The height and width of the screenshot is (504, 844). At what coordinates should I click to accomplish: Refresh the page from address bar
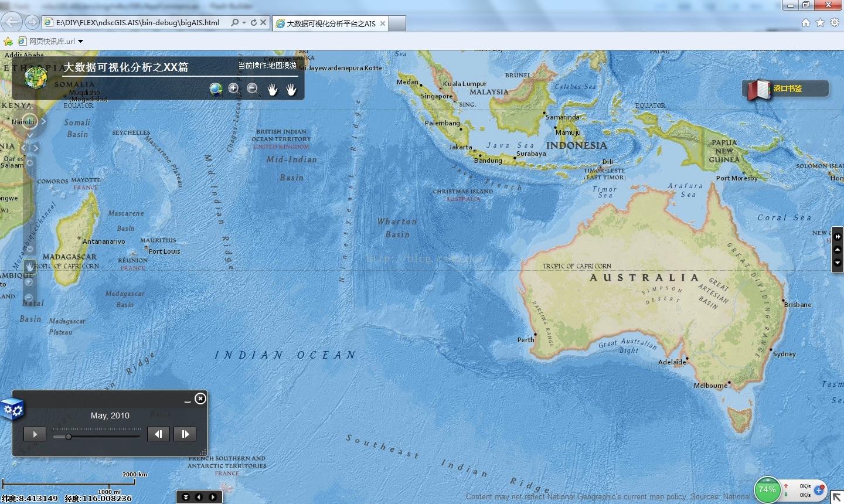tap(254, 22)
